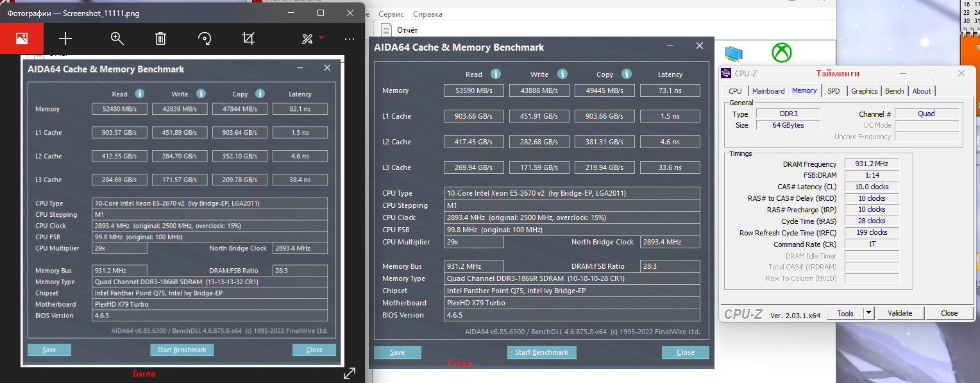Viewport: 980px width, 383px height.
Task: Expand photo to fullscreen with diagonal arrows icon
Action: (350, 373)
